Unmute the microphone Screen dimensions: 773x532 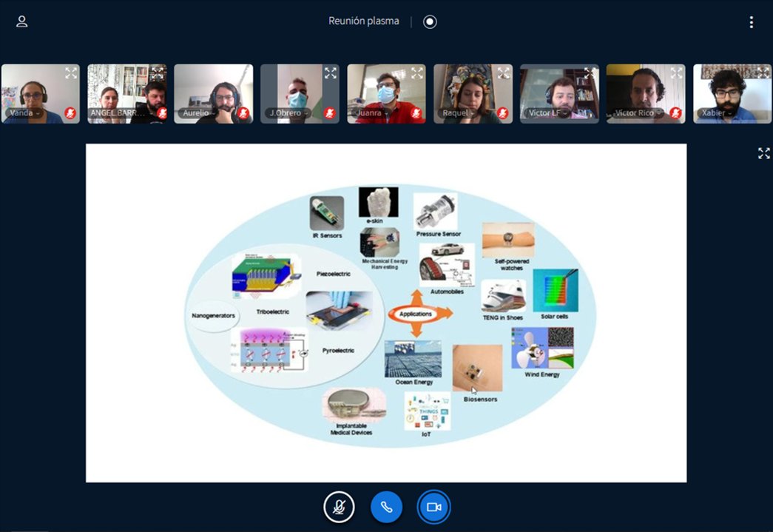tap(339, 506)
